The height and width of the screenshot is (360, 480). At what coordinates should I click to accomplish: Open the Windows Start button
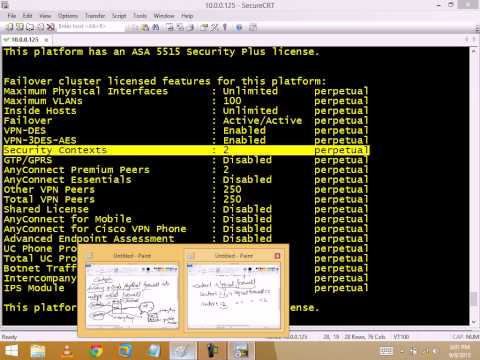pos(12,351)
